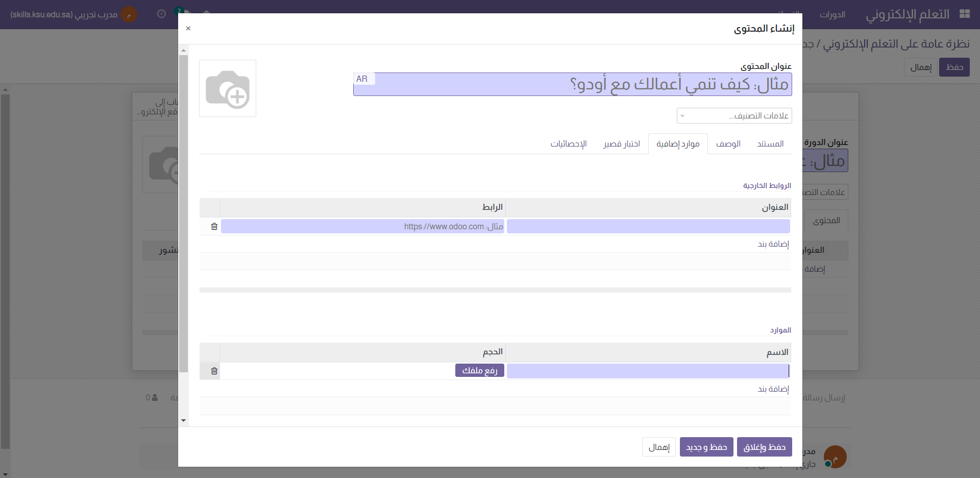Switch to the الوصف tab

click(728, 144)
